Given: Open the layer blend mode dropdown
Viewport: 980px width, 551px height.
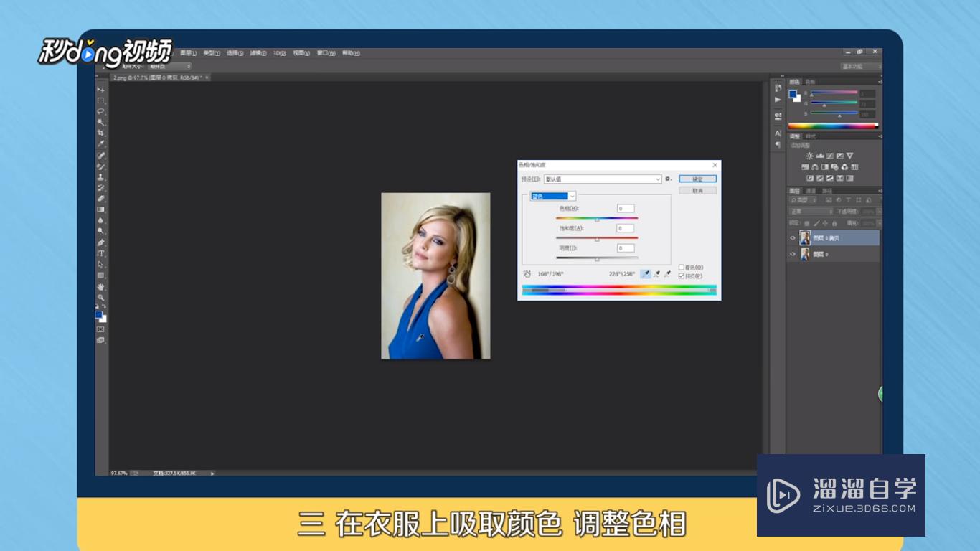Looking at the screenshot, I should pyautogui.click(x=811, y=212).
